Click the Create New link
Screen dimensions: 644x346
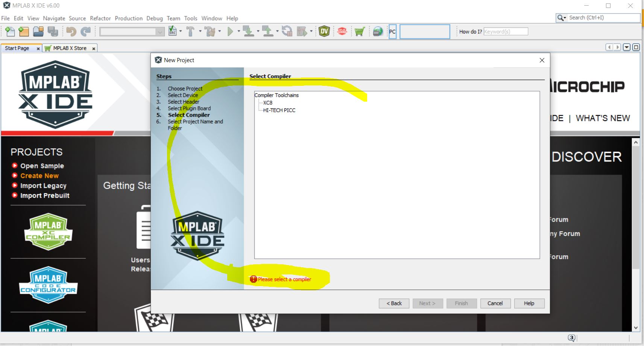point(39,175)
